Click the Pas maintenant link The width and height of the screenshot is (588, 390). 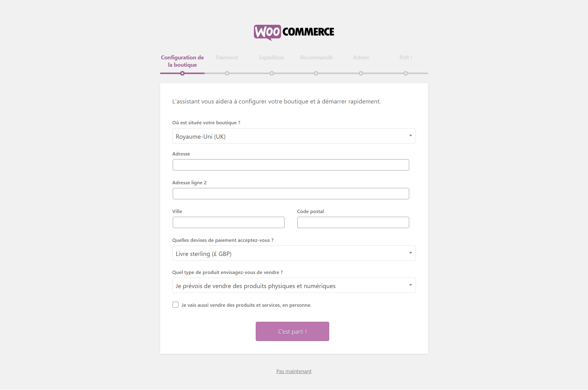(294, 371)
